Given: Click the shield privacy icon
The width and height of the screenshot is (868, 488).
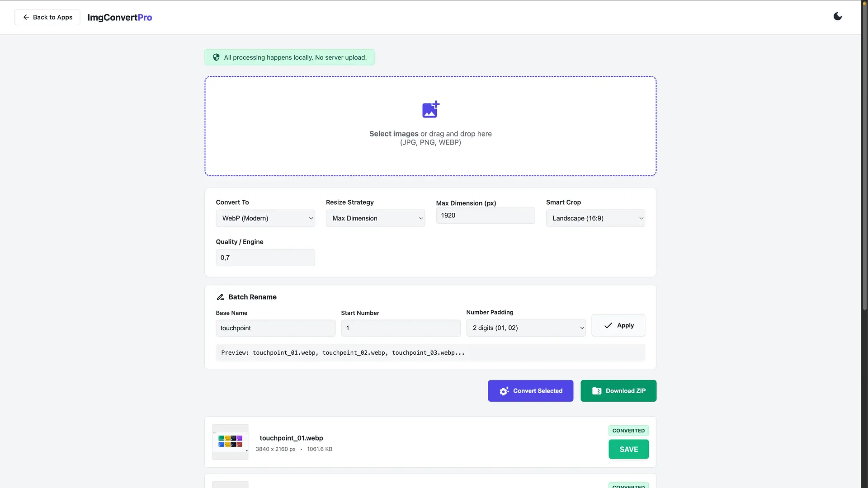Looking at the screenshot, I should point(216,57).
